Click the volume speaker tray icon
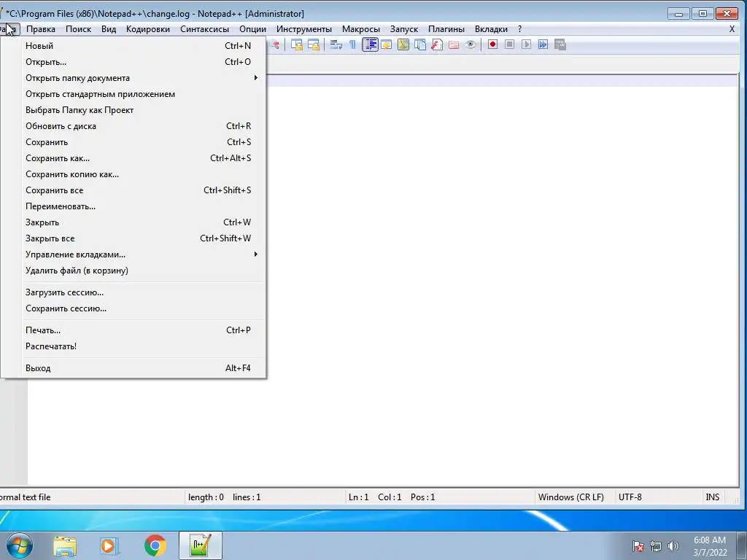 pyautogui.click(x=673, y=546)
